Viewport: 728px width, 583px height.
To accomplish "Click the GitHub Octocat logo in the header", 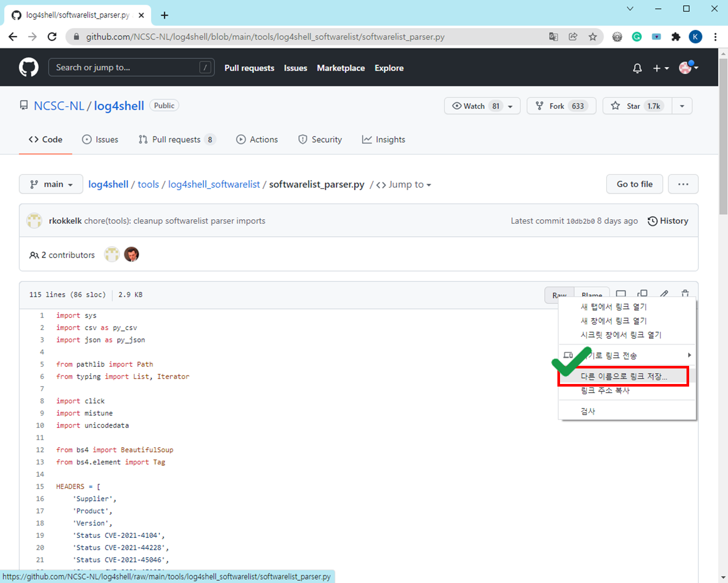I will coord(29,67).
